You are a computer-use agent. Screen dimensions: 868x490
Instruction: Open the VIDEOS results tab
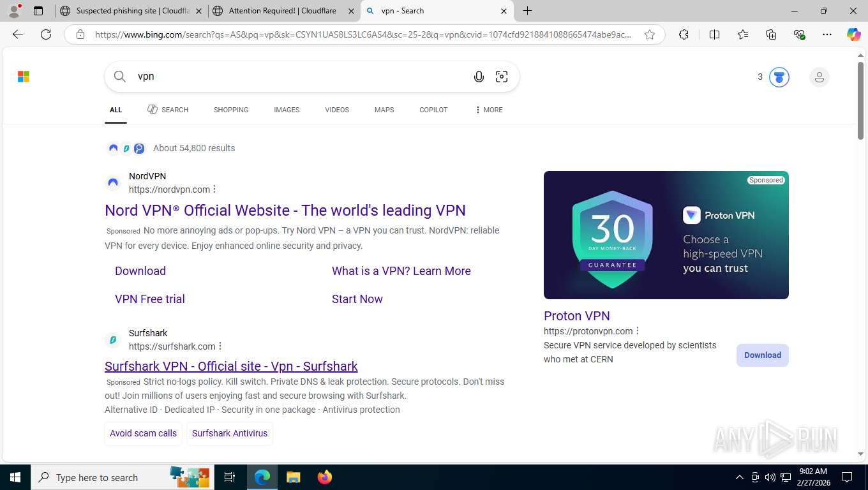[337, 110]
